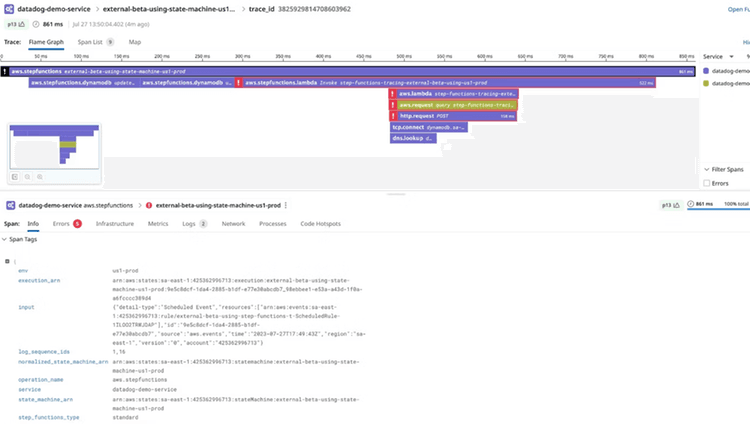The image size is (750, 424).
Task: Click the lower p13 percentile badge
Action: point(670,205)
